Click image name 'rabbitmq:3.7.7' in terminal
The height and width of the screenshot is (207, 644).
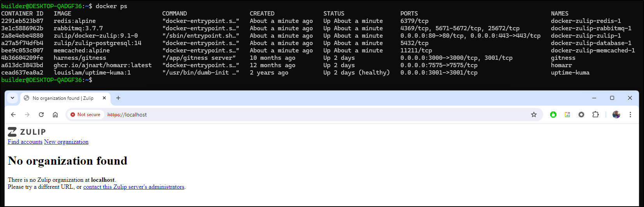[78, 28]
